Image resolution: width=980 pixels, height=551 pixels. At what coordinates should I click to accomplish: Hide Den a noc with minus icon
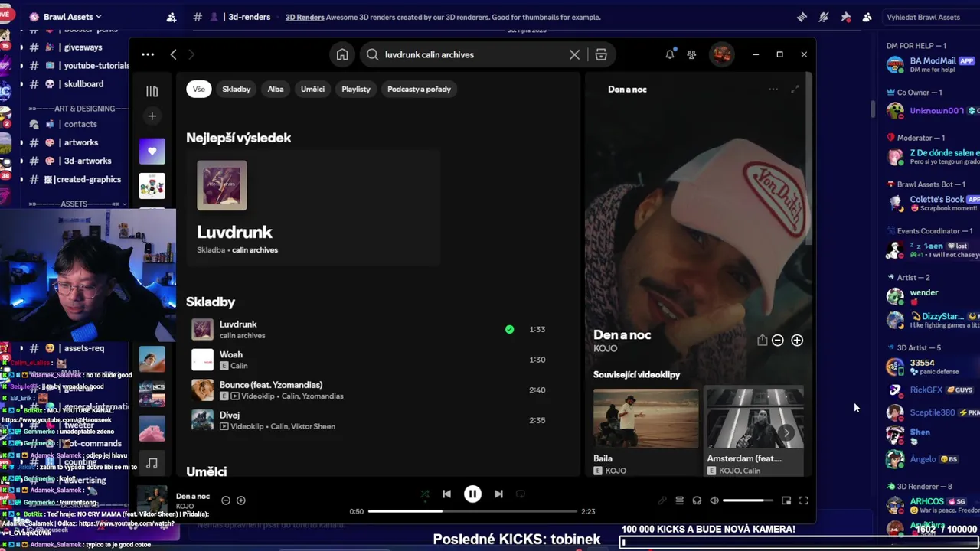[778, 340]
